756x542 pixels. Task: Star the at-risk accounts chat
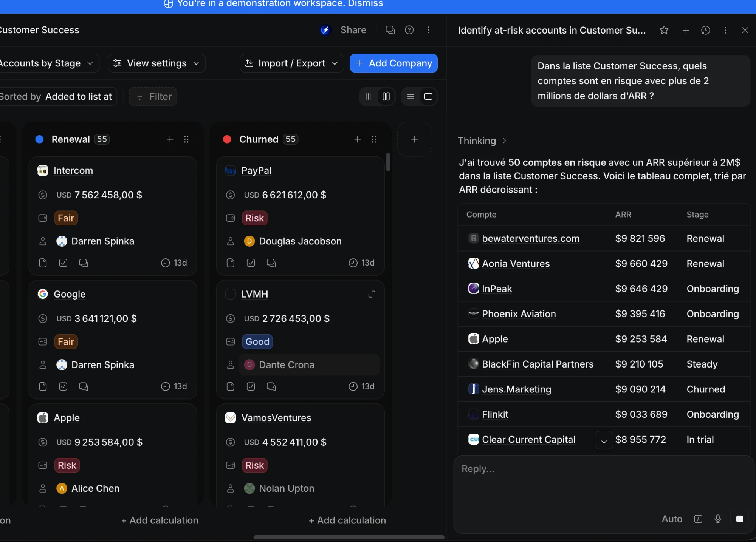(x=664, y=30)
